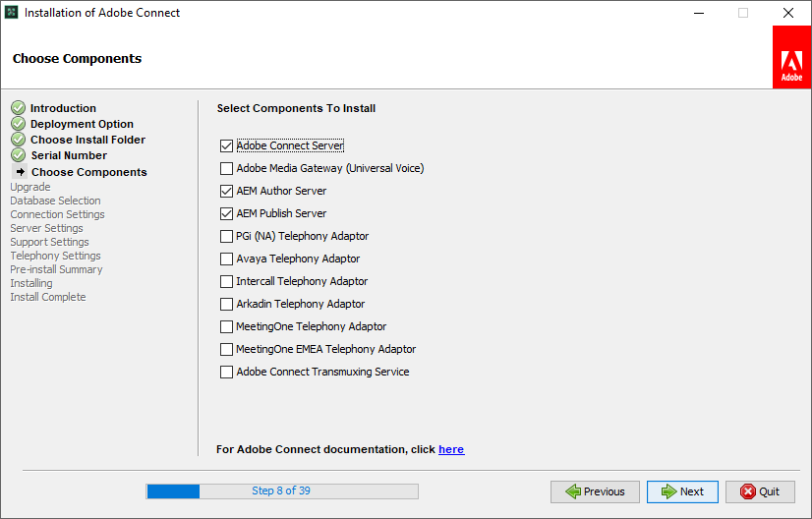Viewport: 812px width, 519px height.
Task: Uncheck the Adobe Connect Server checkbox
Action: (226, 146)
